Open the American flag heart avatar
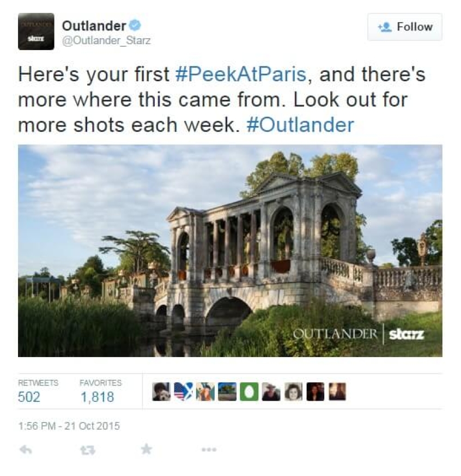 183,391
